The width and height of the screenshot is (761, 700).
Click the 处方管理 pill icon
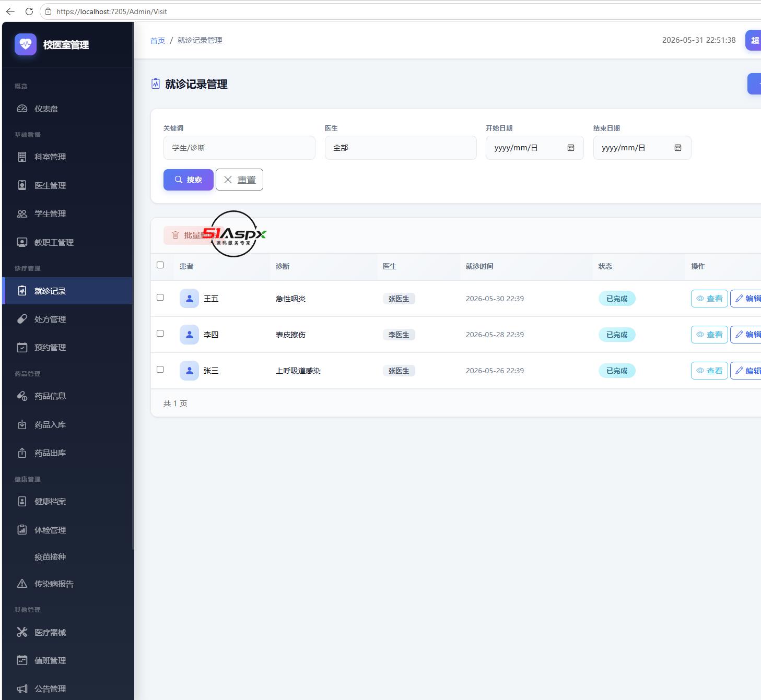click(x=22, y=319)
